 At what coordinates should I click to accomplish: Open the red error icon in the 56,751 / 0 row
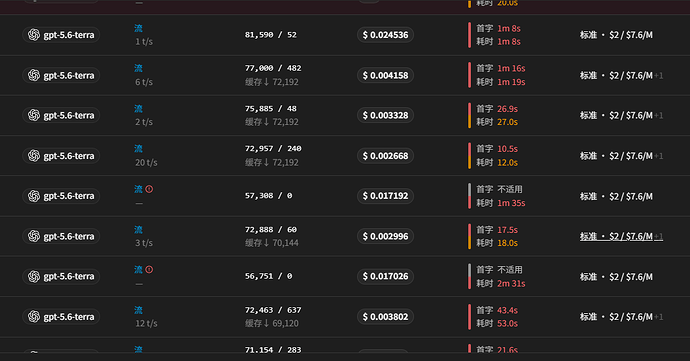(149, 269)
